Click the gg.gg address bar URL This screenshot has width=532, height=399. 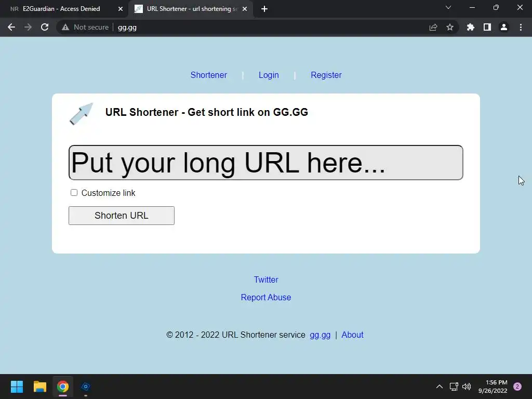(x=127, y=28)
